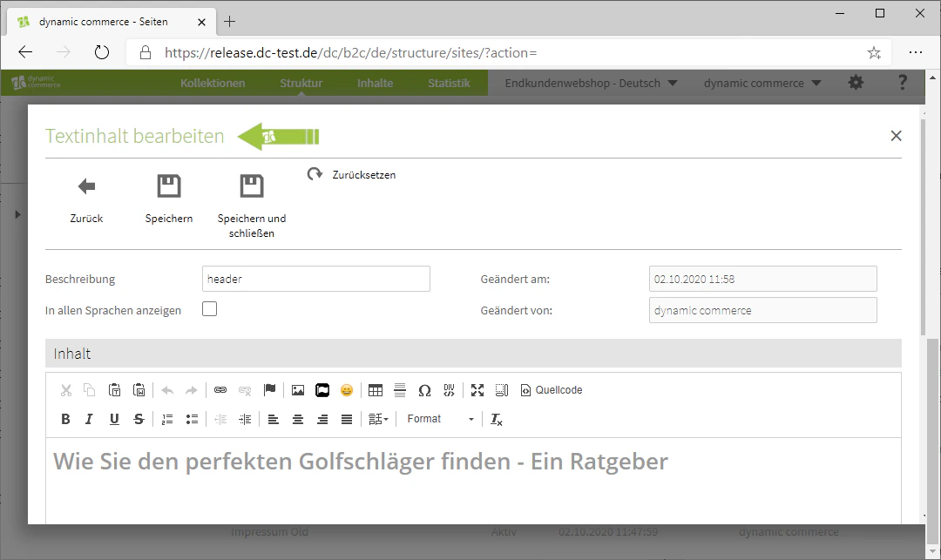This screenshot has width=941, height=560.
Task: Click the Beschreibung field containing header
Action: pos(316,279)
